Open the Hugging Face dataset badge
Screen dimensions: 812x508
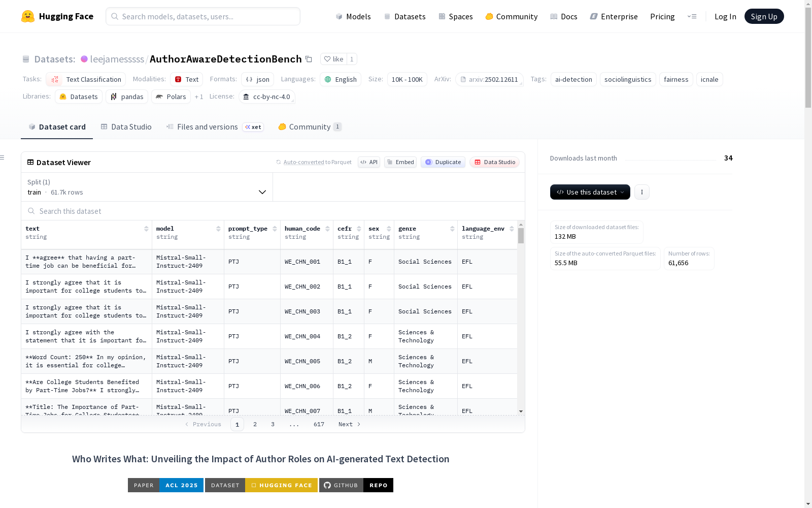(261, 485)
